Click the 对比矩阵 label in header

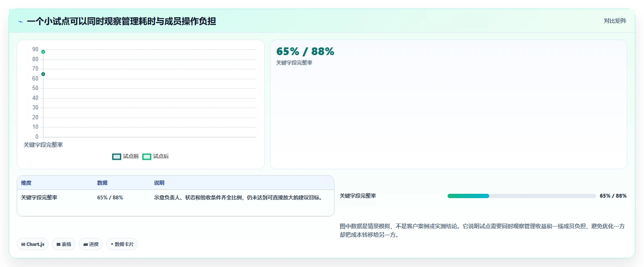615,21
